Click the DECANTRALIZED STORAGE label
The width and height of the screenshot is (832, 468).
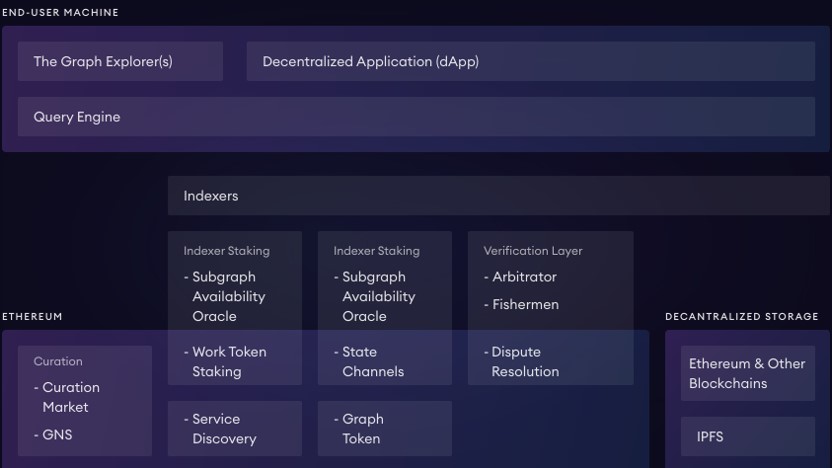[x=742, y=317]
